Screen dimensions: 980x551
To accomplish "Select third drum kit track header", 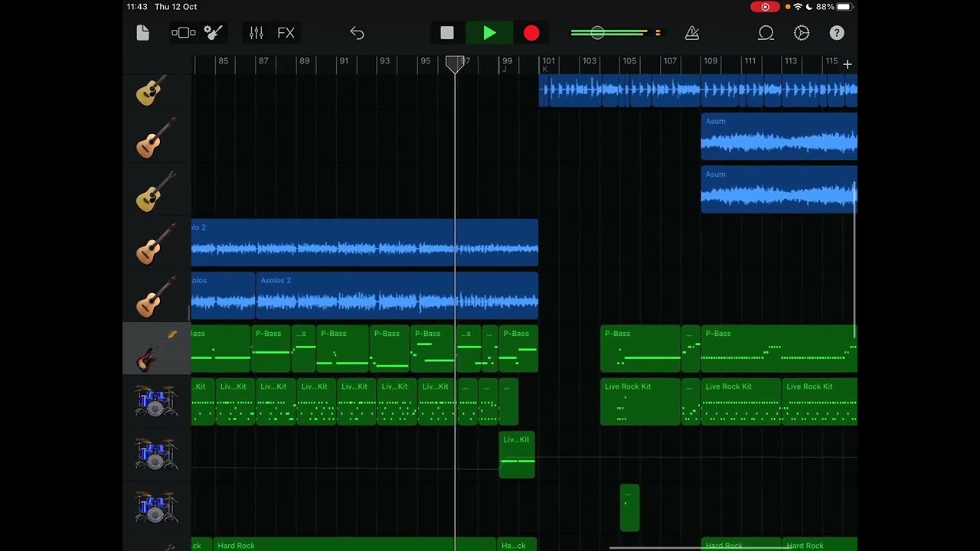I will (156, 507).
